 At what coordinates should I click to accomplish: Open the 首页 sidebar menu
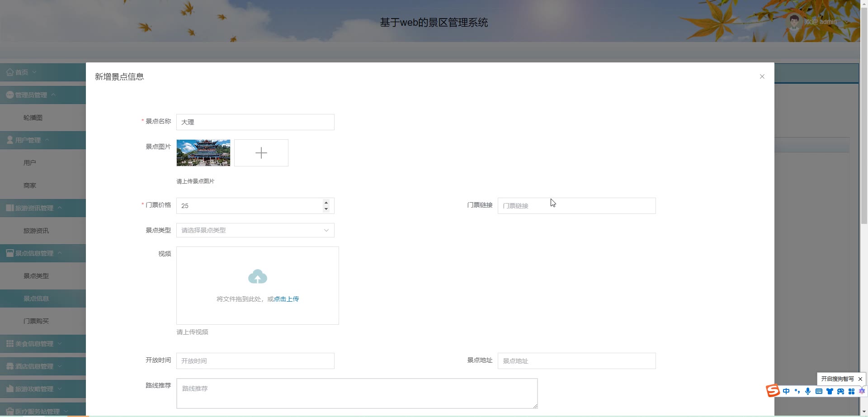[x=43, y=72]
